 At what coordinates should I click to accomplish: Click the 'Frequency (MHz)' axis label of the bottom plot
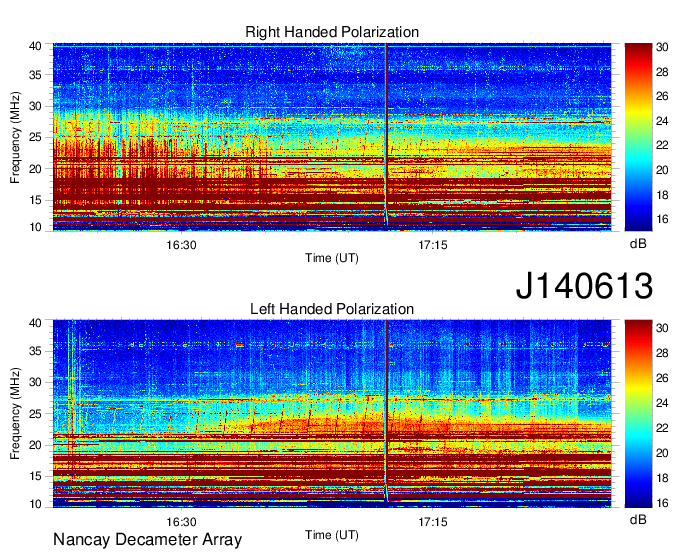coord(15,414)
